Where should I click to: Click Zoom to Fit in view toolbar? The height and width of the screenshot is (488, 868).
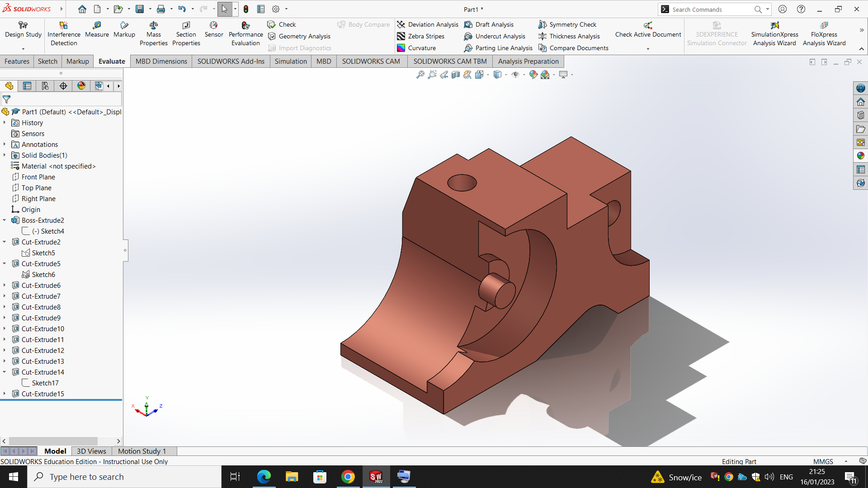point(420,75)
